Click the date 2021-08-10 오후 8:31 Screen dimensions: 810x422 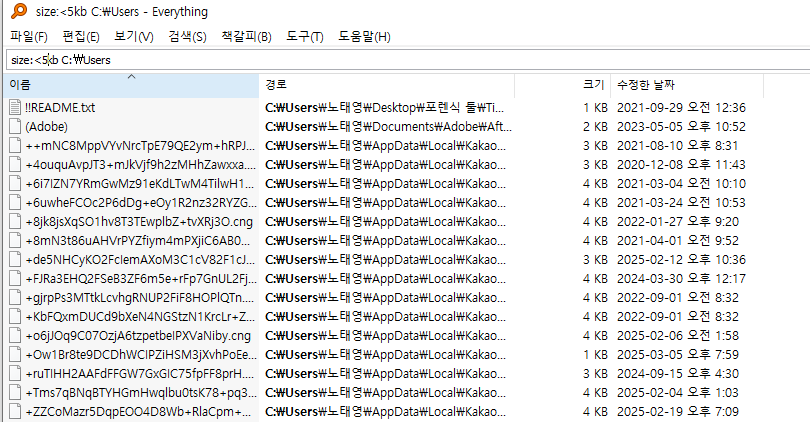pyautogui.click(x=678, y=146)
